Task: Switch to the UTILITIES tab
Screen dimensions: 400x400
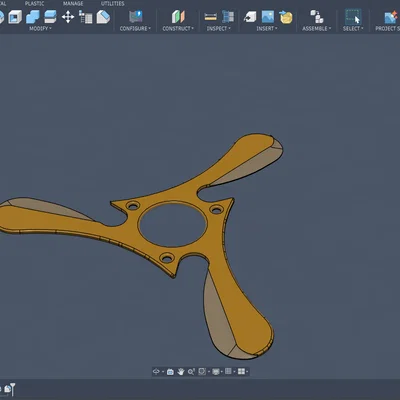Action: pos(113,4)
